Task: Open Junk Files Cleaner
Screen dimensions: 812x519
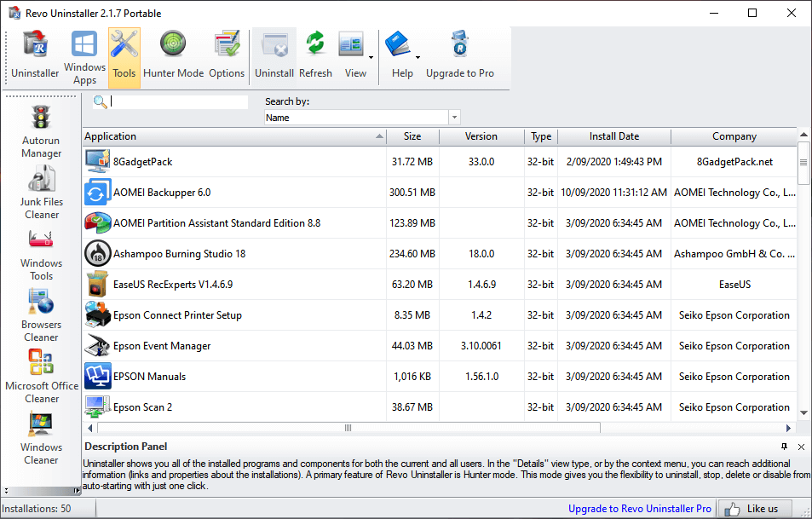Action: [42, 192]
